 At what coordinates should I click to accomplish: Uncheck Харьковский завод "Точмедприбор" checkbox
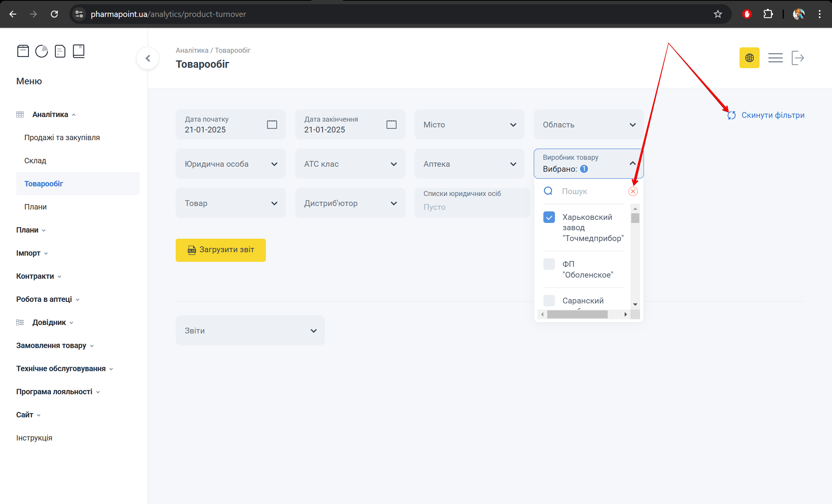tap(549, 217)
